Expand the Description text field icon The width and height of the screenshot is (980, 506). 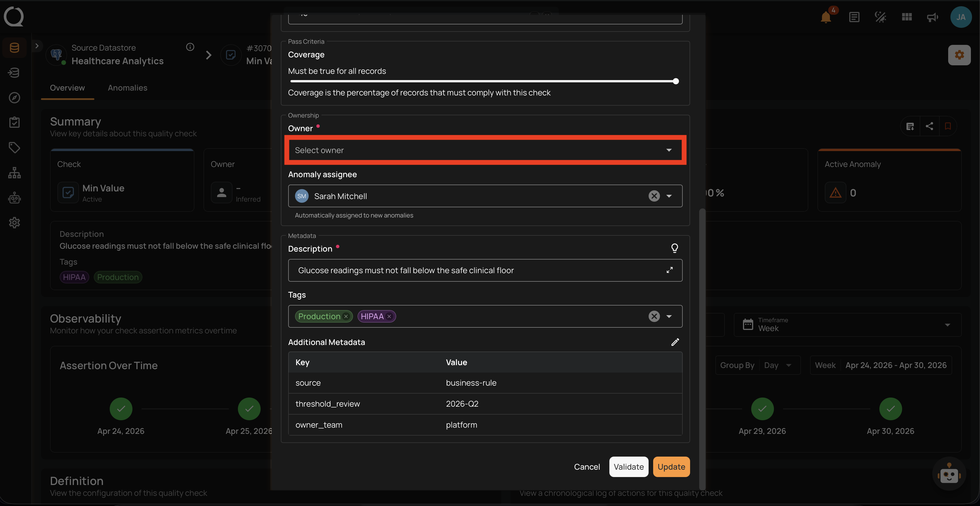pyautogui.click(x=670, y=270)
